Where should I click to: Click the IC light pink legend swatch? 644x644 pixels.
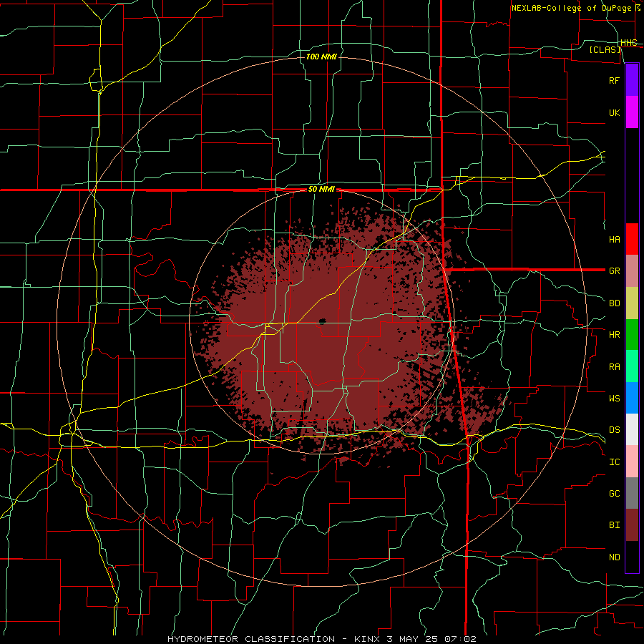pos(632,462)
